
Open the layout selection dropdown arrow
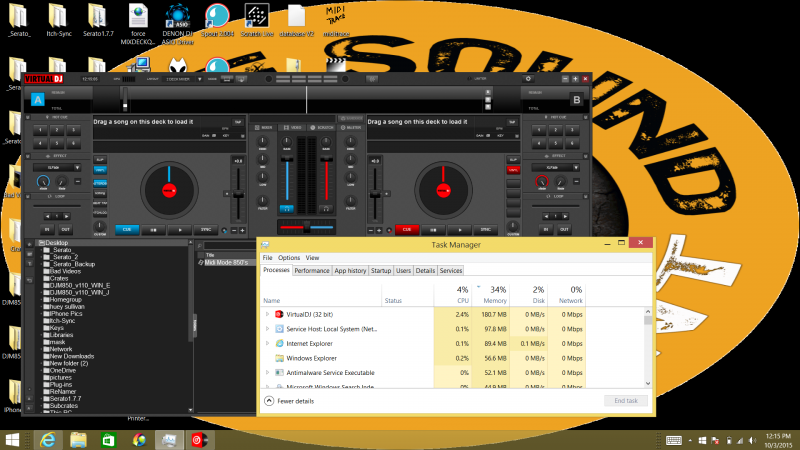click(x=199, y=79)
